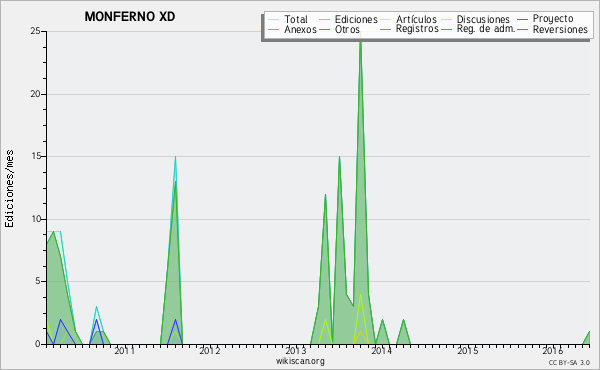This screenshot has width=600, height=370.
Task: Click the red Reversiones legend line
Action: tap(522, 29)
